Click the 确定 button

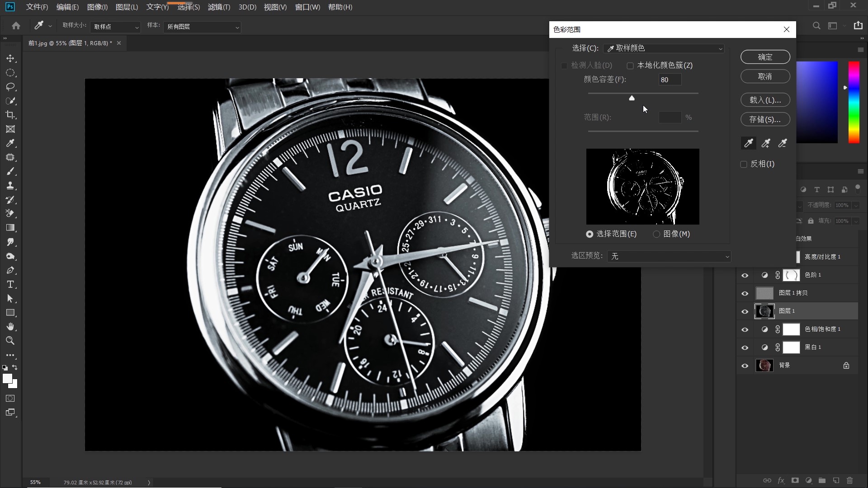[765, 57]
